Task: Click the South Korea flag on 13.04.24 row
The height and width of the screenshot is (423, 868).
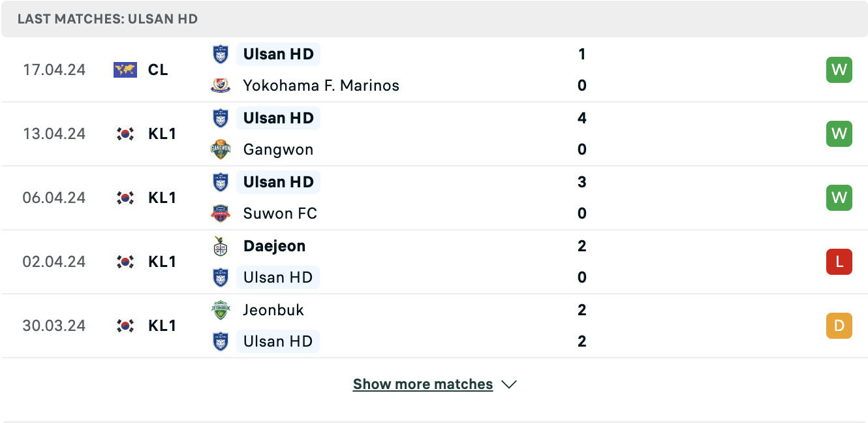Action: 125,134
